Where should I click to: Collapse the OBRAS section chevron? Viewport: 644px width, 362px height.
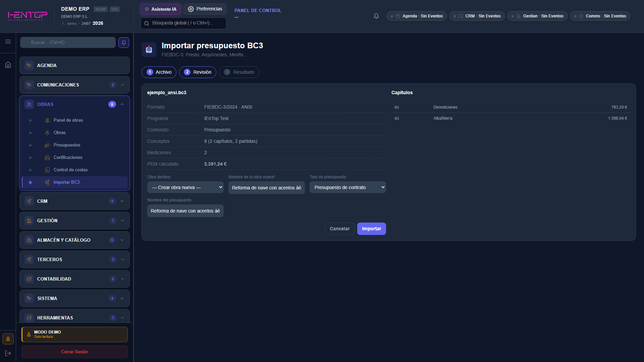coord(122,104)
